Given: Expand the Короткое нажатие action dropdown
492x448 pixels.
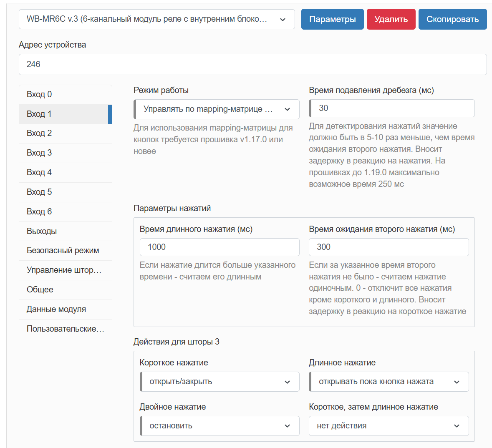Looking at the screenshot, I should 220,382.
